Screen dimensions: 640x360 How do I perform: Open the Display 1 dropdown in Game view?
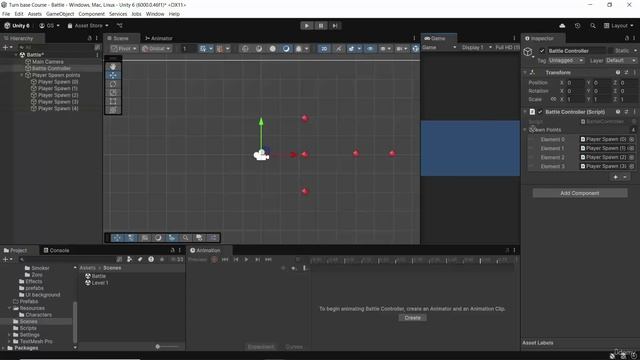[x=476, y=48]
